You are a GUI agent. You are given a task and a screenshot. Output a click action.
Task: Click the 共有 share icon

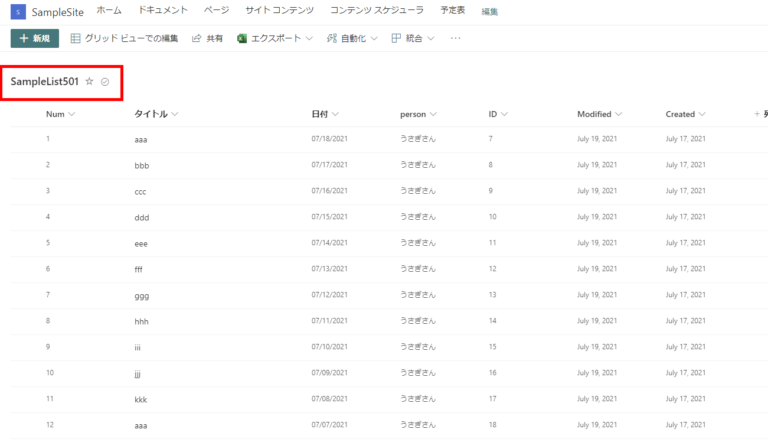pyautogui.click(x=196, y=38)
